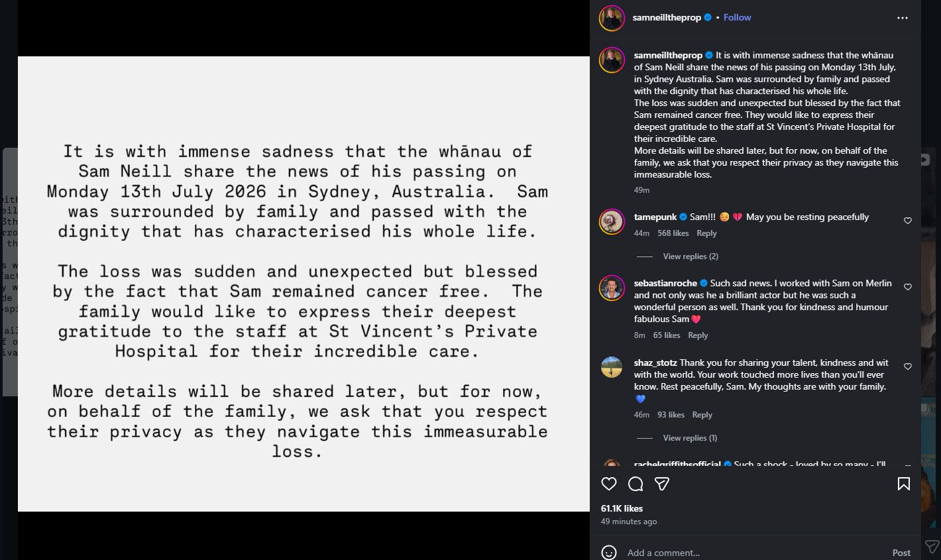The width and height of the screenshot is (941, 560).
Task: Reply to tamepunk's comment
Action: click(x=706, y=233)
